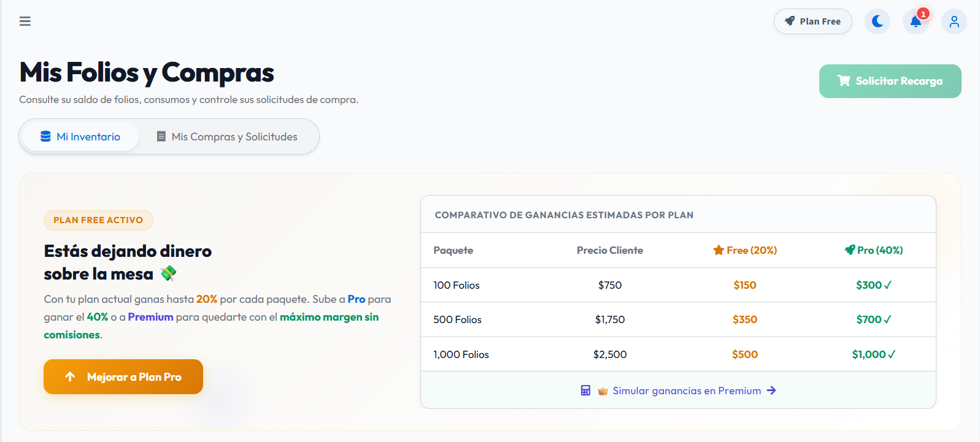Click the calculator icon beside Simular ganancias
Image resolution: width=980 pixels, height=442 pixels.
tap(585, 391)
